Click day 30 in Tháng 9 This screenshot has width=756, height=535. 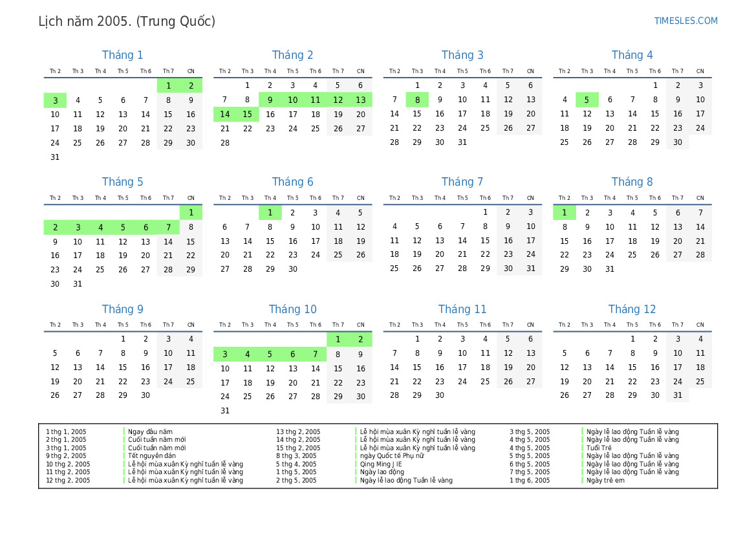tap(146, 395)
